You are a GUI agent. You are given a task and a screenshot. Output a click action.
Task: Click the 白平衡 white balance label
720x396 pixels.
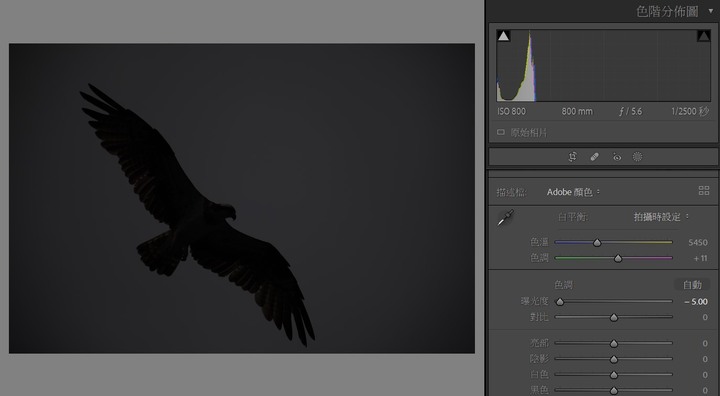[573, 217]
